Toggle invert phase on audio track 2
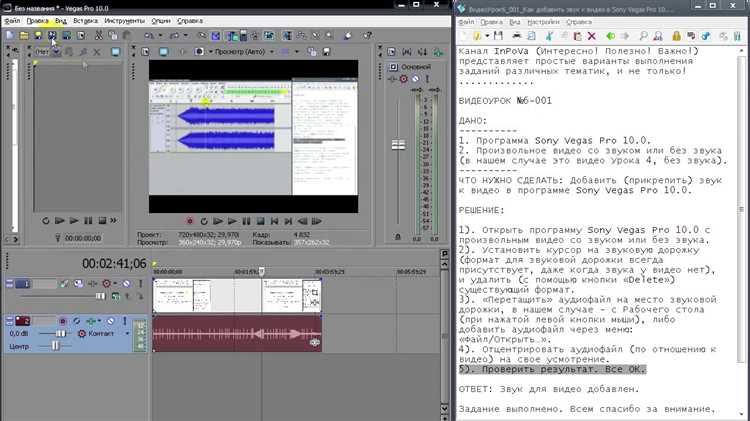 [77, 321]
